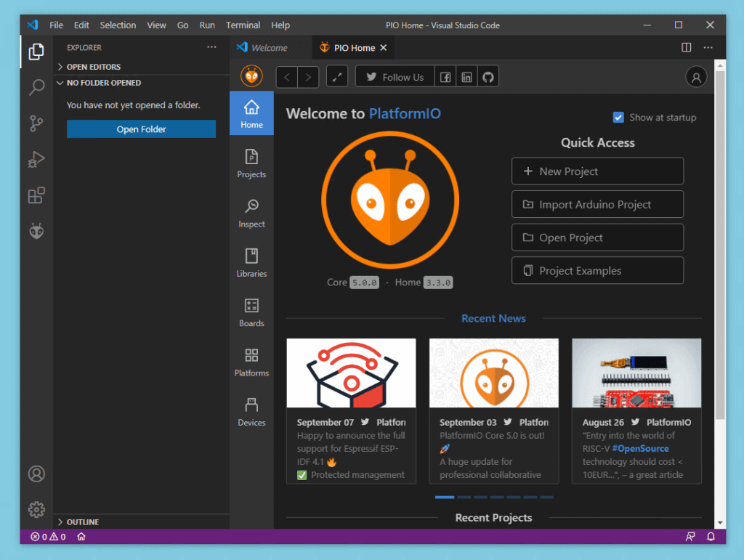Open PlatformIO Facebook page icon
This screenshot has height=560, width=744.
point(445,77)
